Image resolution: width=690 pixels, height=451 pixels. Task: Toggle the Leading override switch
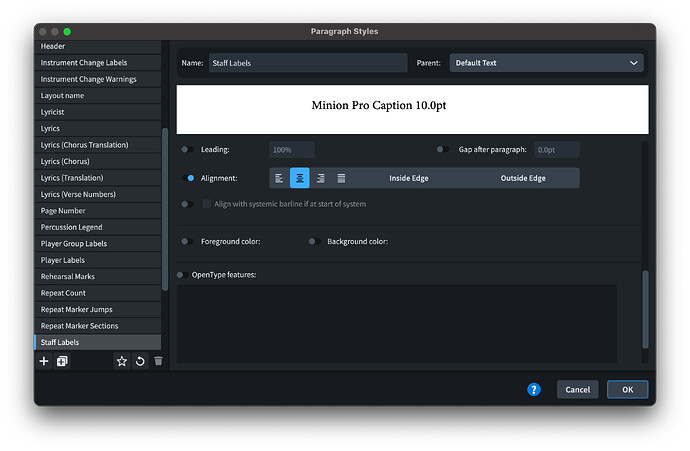point(187,150)
